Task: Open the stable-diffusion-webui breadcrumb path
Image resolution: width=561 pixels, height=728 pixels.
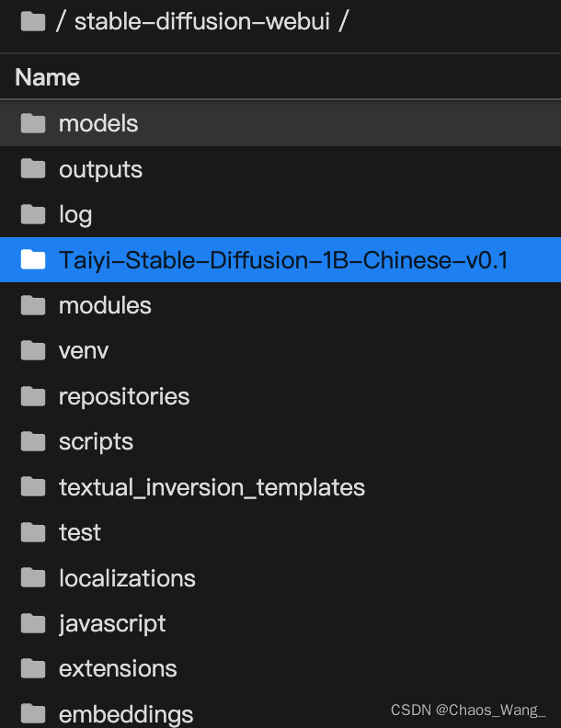Action: [x=202, y=21]
